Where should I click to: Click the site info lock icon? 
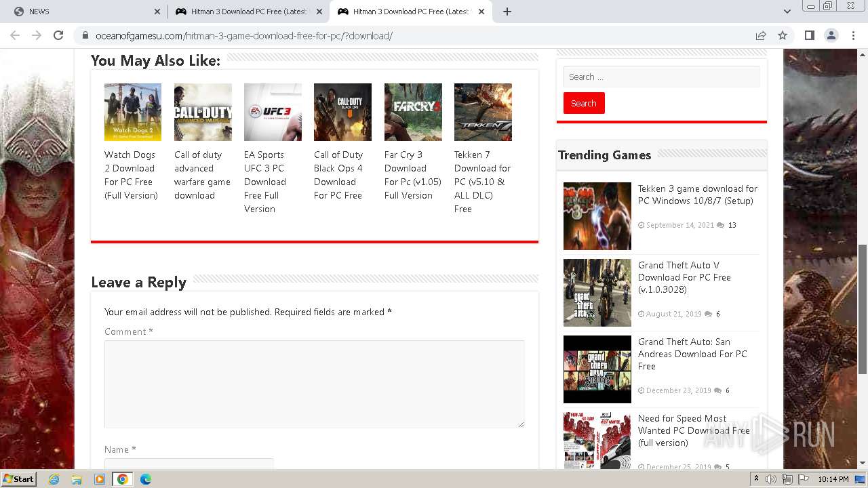pos(85,36)
